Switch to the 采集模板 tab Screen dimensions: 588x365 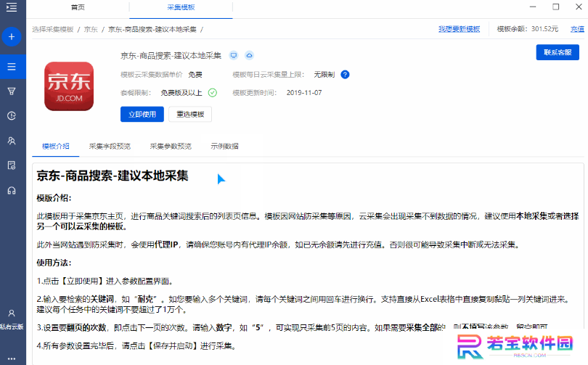(181, 7)
